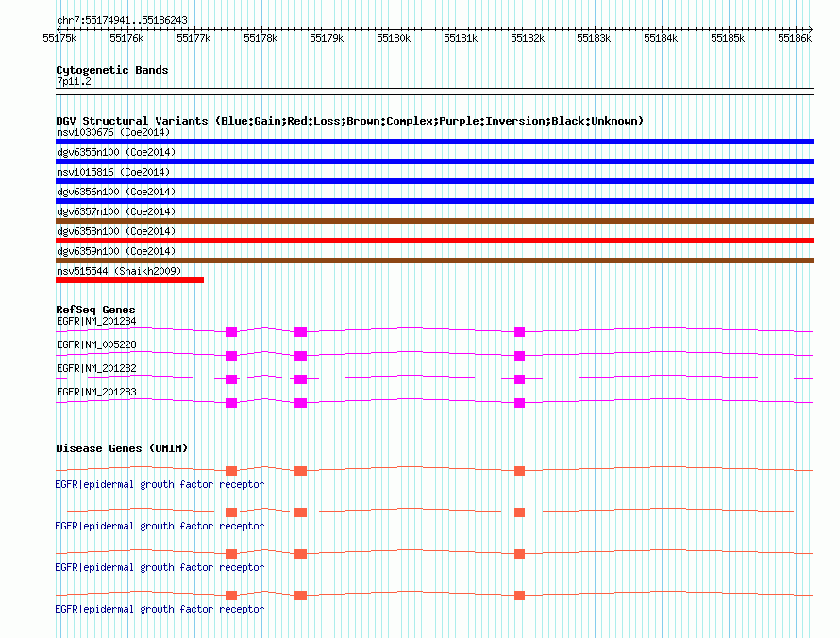The image size is (840, 638).
Task: Open variant label dgv6358n100 (Coe2014)
Action: (x=116, y=231)
